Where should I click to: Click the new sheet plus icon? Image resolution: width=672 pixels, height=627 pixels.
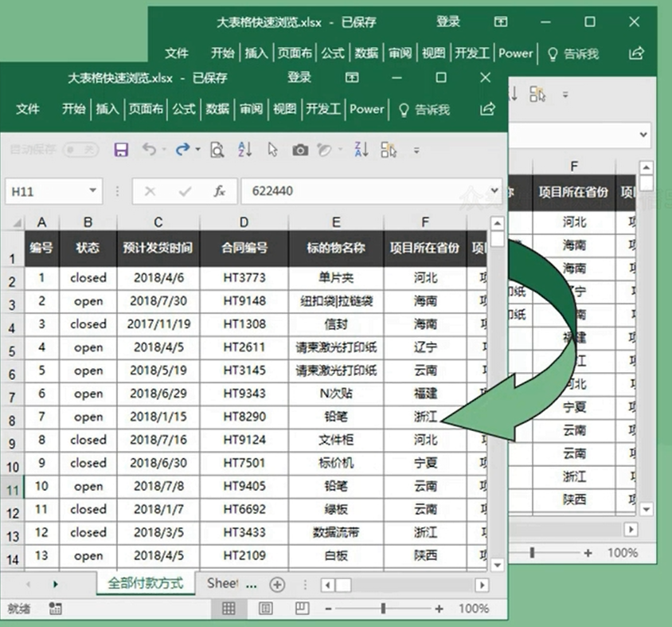pyautogui.click(x=277, y=585)
